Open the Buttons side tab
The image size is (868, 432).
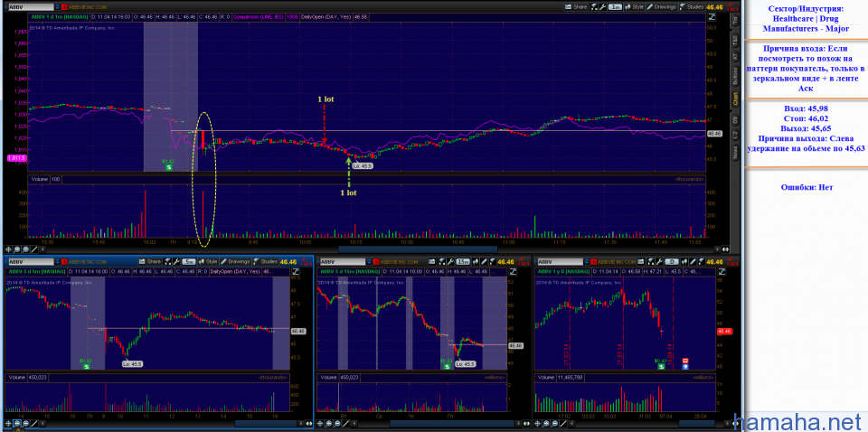[x=734, y=76]
